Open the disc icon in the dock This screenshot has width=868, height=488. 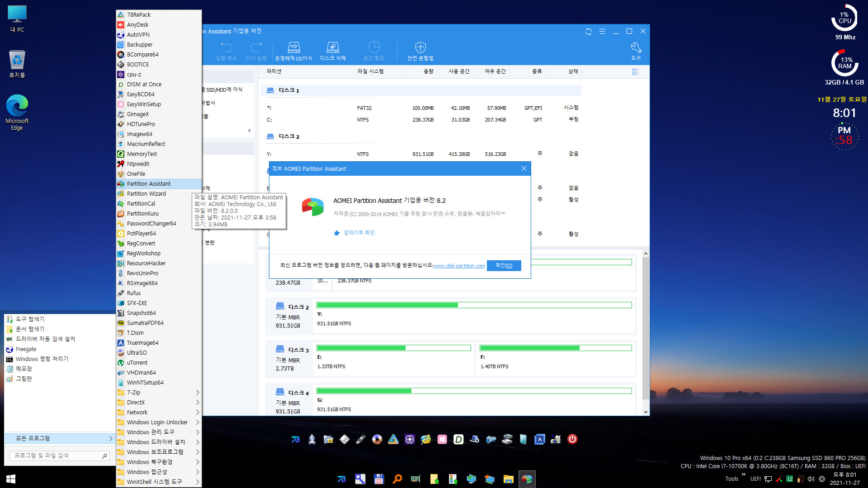[x=377, y=439]
